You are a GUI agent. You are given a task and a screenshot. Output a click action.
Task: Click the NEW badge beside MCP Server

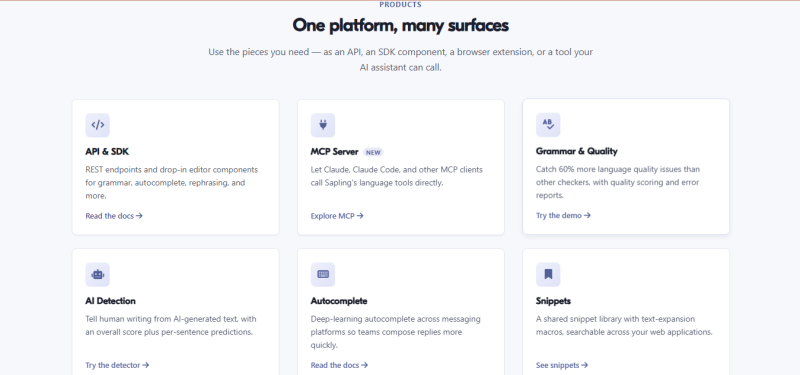click(x=373, y=152)
